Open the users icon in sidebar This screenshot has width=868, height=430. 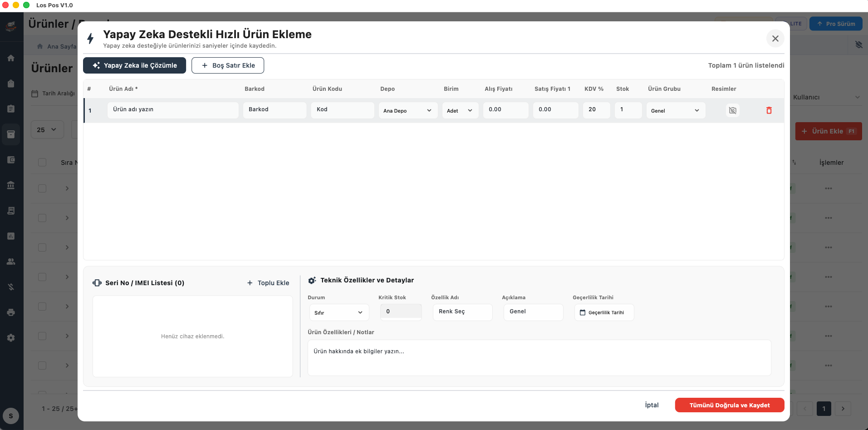click(11, 262)
